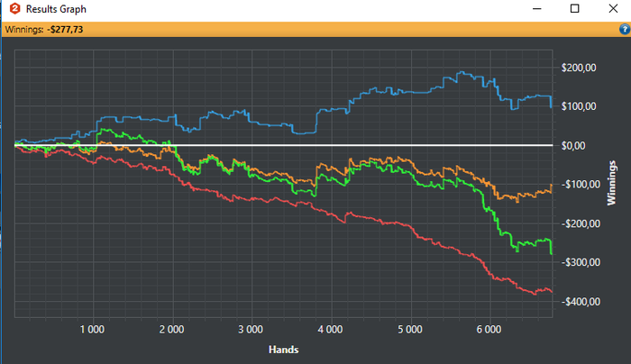Click the $100,00 y-axis label

579,106
